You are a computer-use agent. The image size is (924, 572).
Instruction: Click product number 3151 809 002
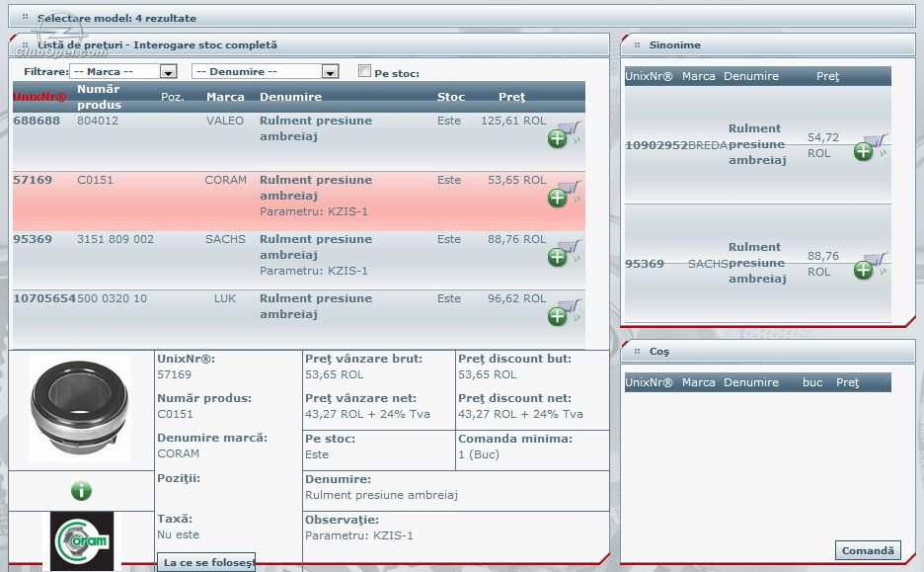pos(115,239)
